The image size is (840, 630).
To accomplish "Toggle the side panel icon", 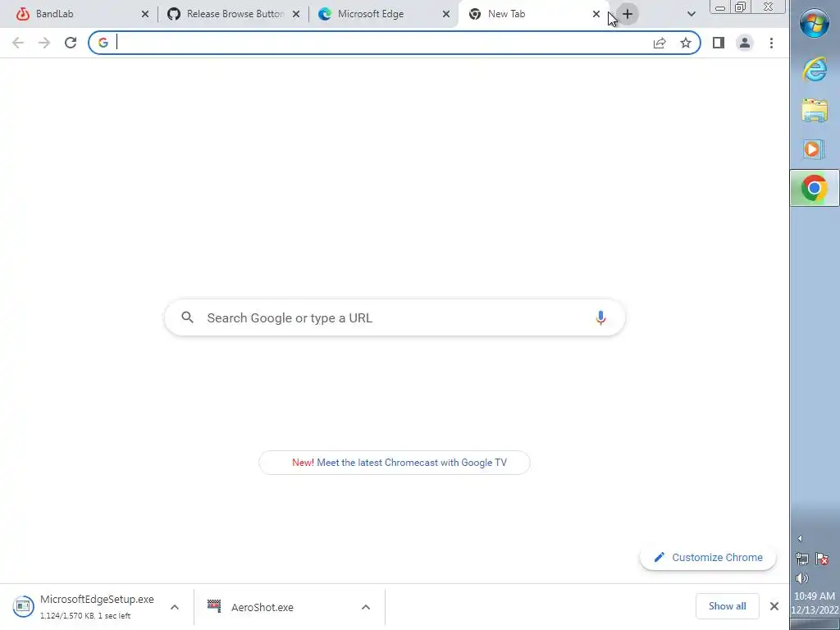I will point(719,43).
